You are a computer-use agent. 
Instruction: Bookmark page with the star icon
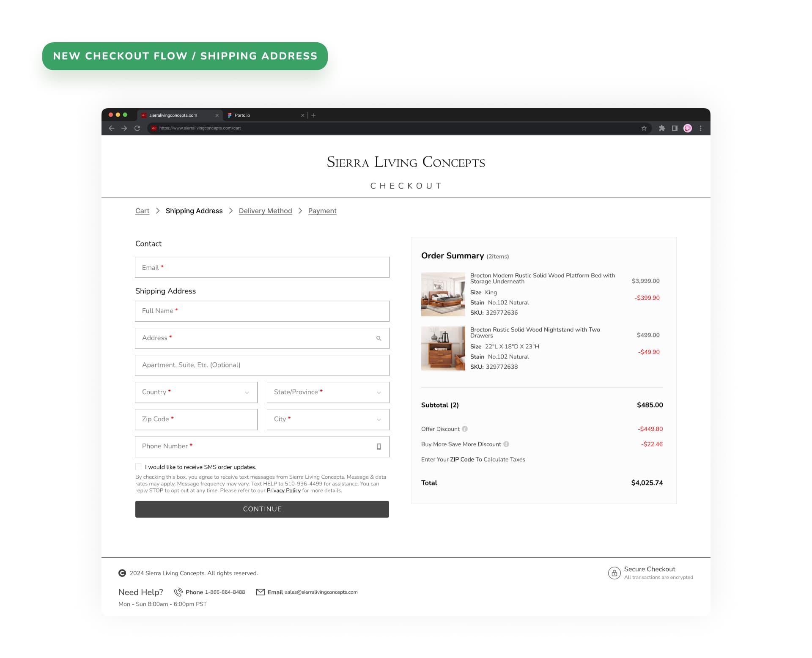(x=644, y=128)
